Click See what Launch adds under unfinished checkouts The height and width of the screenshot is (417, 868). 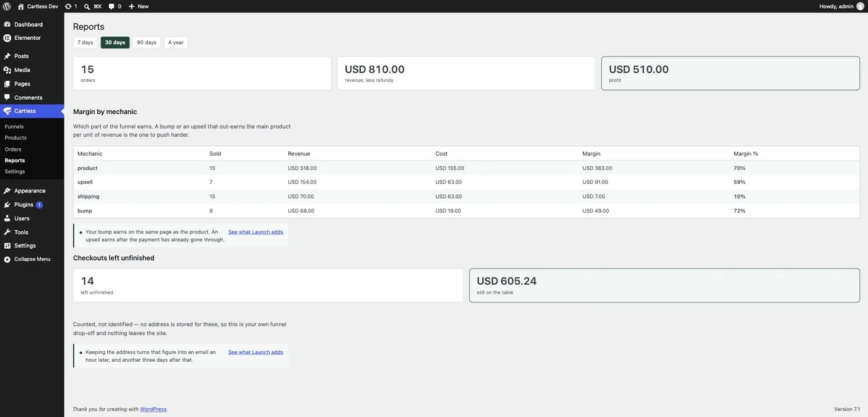[x=255, y=352]
